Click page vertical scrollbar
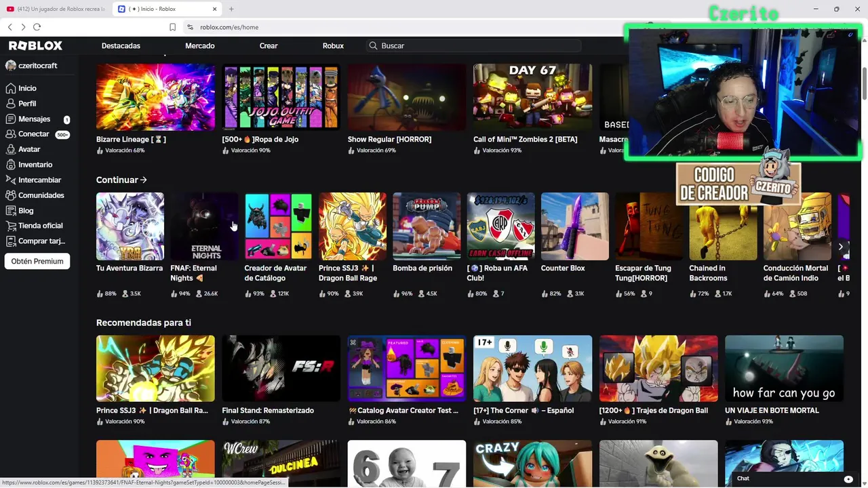Image resolution: width=868 pixels, height=488 pixels. coord(864,85)
